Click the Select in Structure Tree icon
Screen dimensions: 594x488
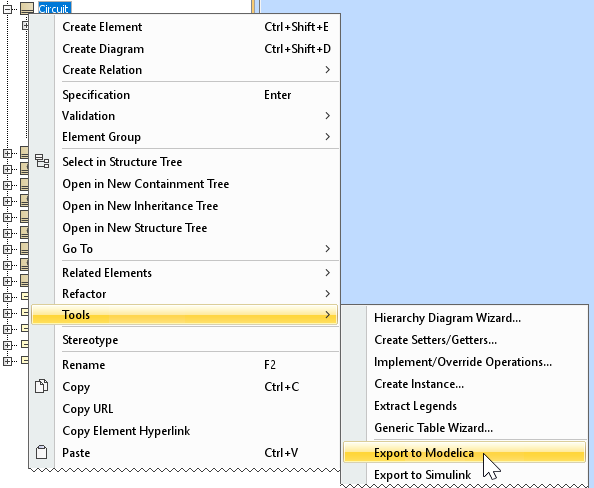point(42,161)
